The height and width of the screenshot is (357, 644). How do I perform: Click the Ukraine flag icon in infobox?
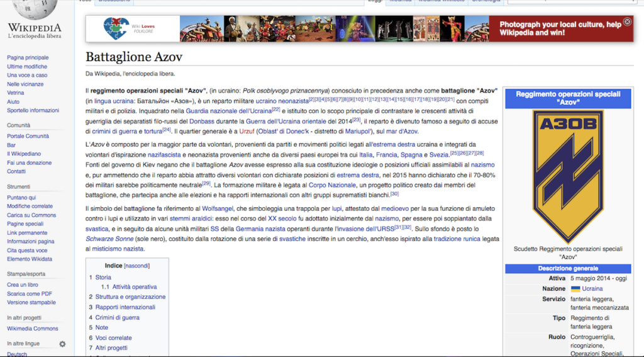click(575, 289)
